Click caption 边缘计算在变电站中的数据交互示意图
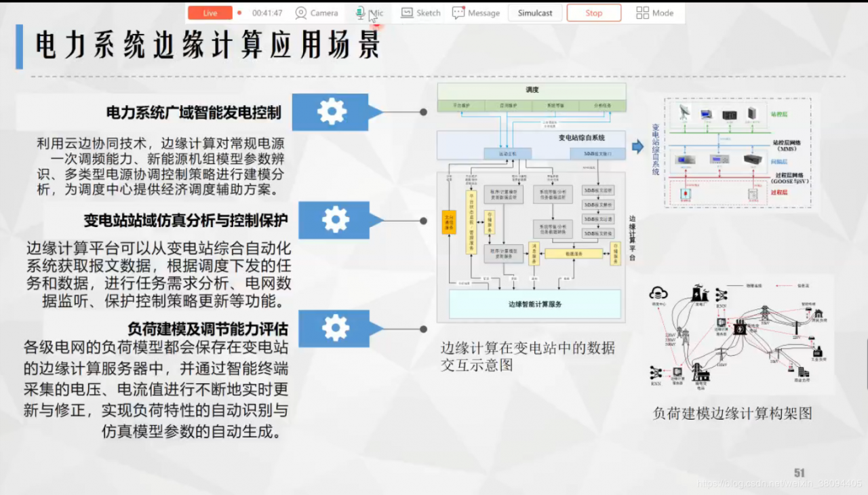This screenshot has height=495, width=868. (528, 357)
